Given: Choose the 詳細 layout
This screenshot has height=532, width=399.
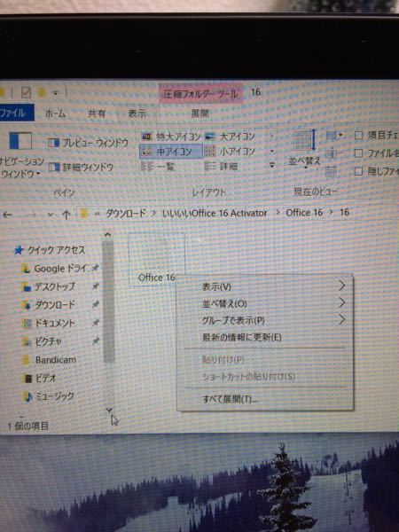Looking at the screenshot, I should [221, 167].
